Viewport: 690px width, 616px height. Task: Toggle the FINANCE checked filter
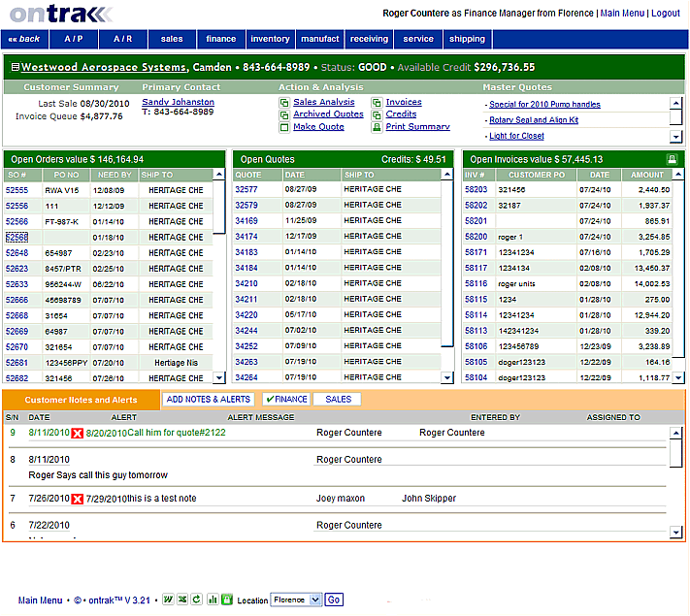tap(286, 399)
